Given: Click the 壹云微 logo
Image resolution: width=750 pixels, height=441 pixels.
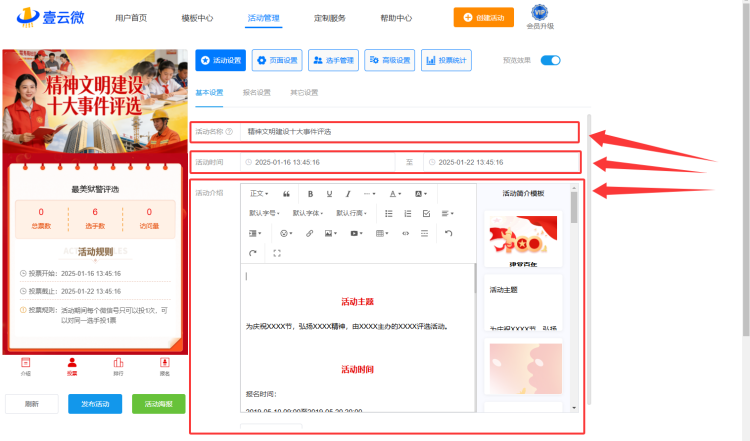Looking at the screenshot, I should click(x=50, y=17).
